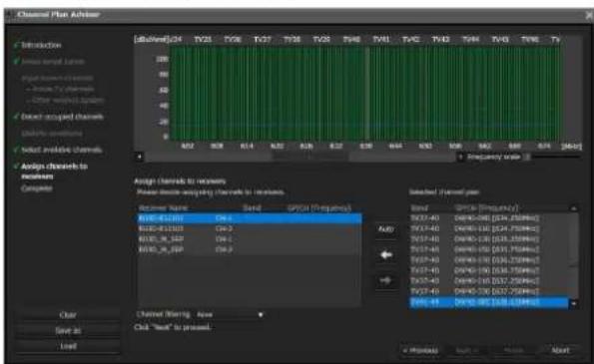Viewport: 594px width, 364px height.
Task: Click the Receiver Name column header
Action: [163, 208]
